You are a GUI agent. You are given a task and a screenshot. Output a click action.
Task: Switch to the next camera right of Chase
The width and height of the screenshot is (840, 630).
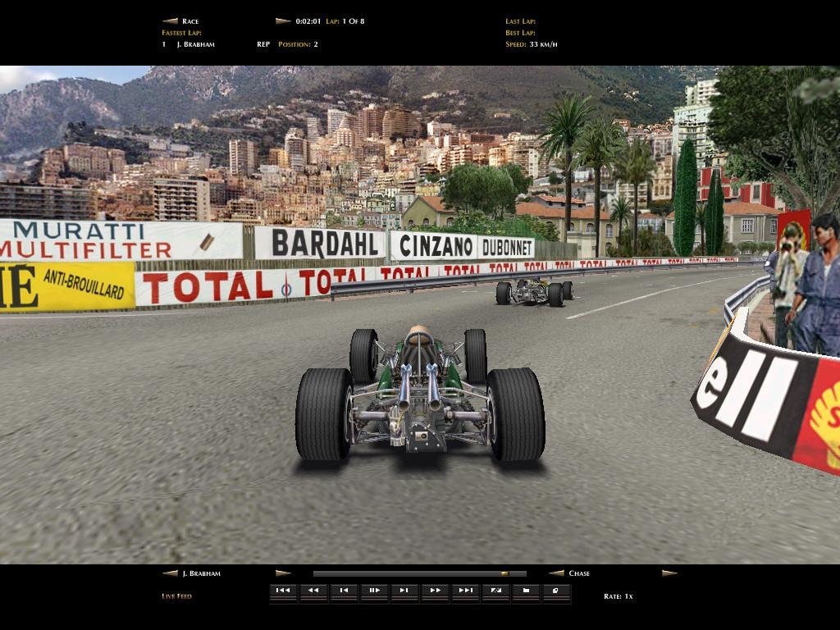pyautogui.click(x=669, y=573)
